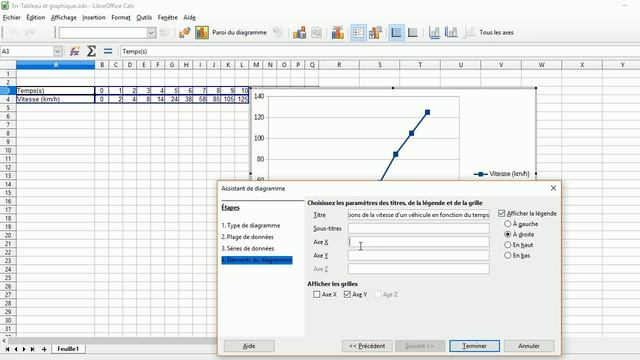Click the redo arrow in toolbar
This screenshot has width=640, height=360.
[31, 33]
